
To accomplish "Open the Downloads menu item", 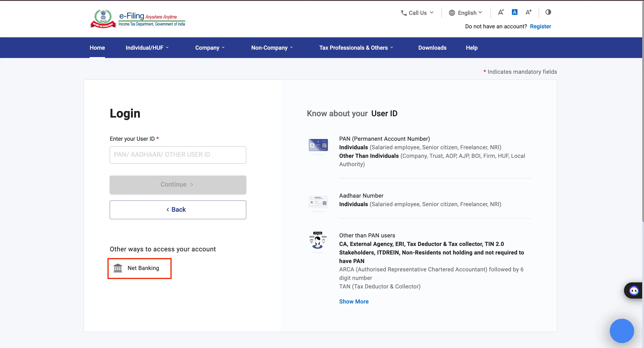I will coord(432,48).
